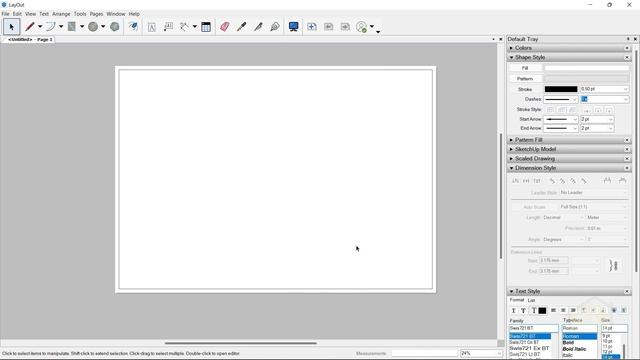640x360 pixels.
Task: Expand the Scaled Drawing panel
Action: point(511,159)
